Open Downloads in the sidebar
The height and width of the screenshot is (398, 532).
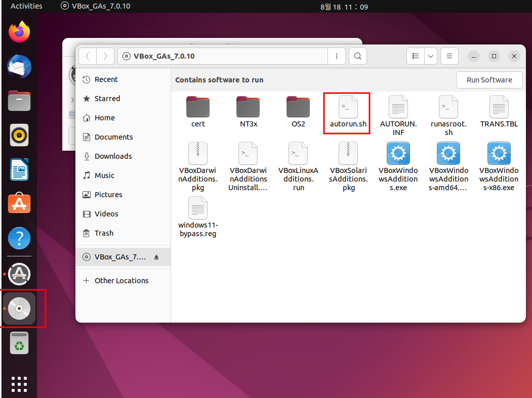pyautogui.click(x=123, y=156)
